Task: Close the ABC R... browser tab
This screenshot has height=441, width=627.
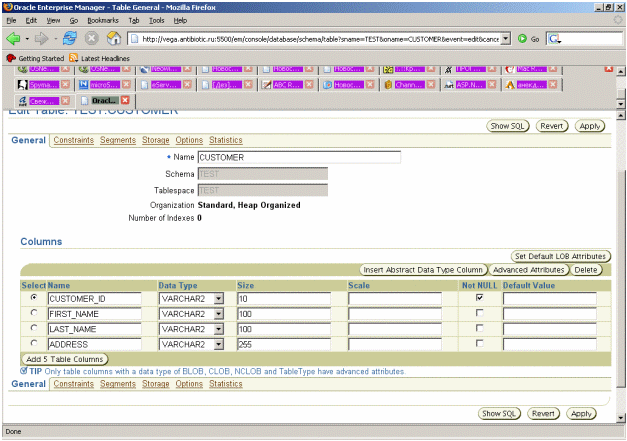Action: [309, 84]
